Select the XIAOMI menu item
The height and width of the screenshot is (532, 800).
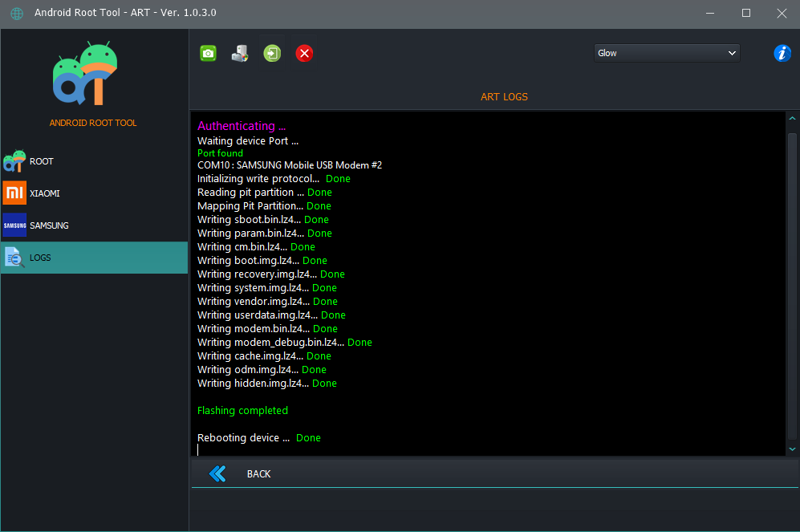click(95, 193)
